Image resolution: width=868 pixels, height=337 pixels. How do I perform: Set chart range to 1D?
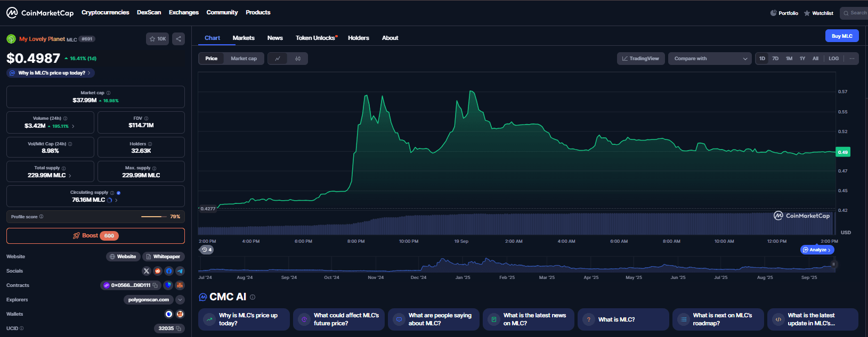pyautogui.click(x=762, y=59)
